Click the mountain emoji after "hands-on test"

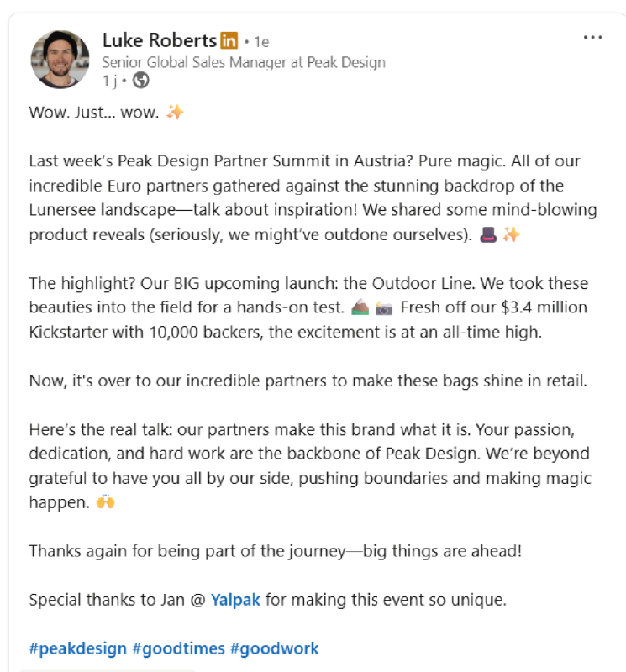pyautogui.click(x=359, y=307)
